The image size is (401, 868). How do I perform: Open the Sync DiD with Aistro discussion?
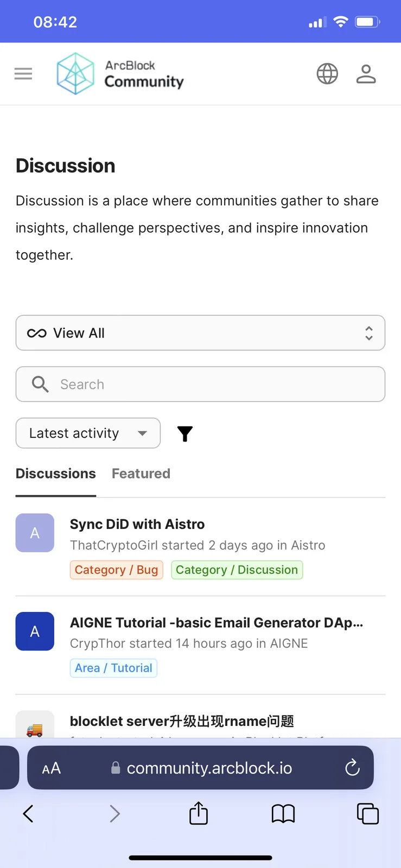[137, 524]
